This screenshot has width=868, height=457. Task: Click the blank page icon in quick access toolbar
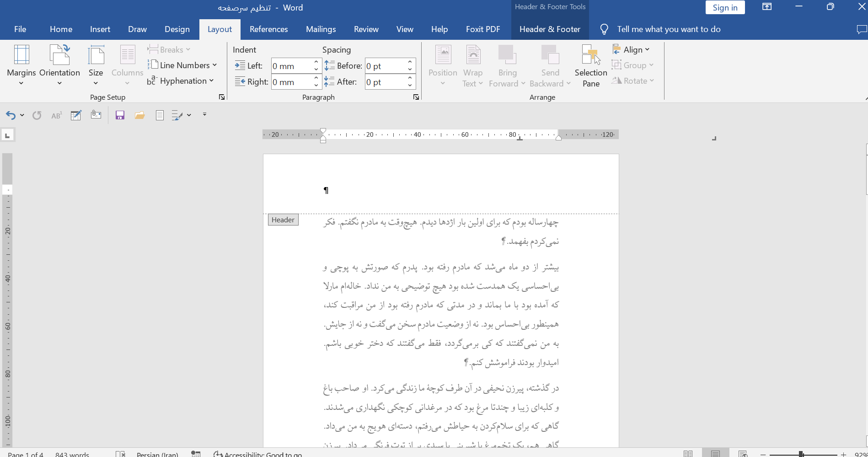pyautogui.click(x=160, y=115)
